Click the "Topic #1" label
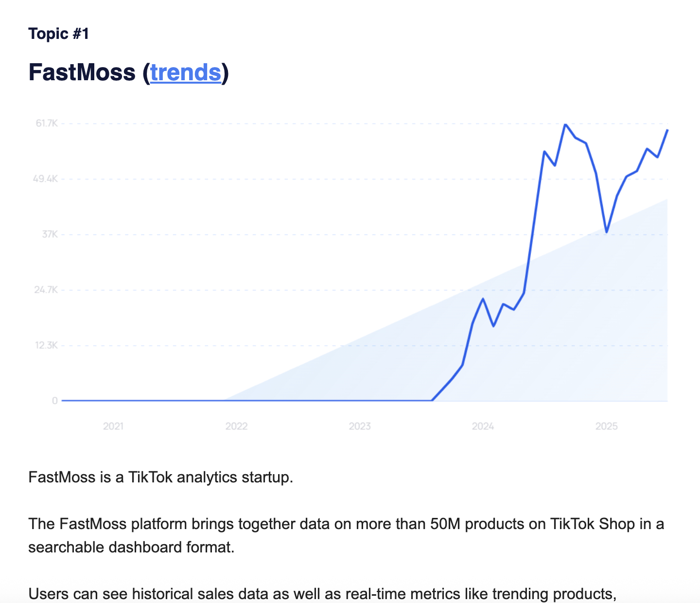 pos(59,34)
